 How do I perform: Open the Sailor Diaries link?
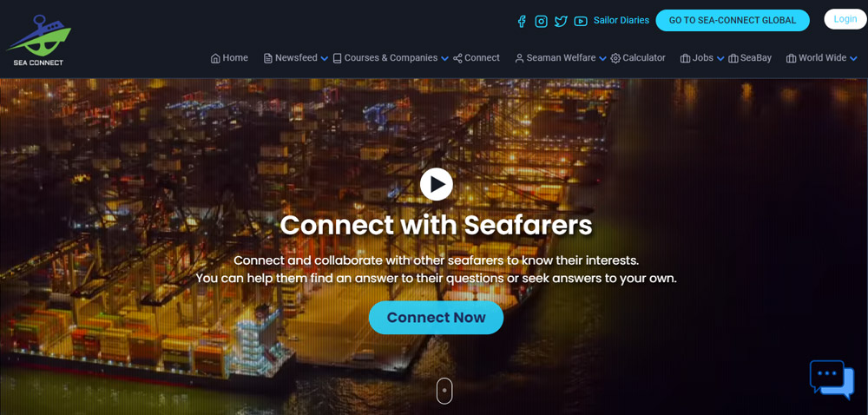click(621, 21)
